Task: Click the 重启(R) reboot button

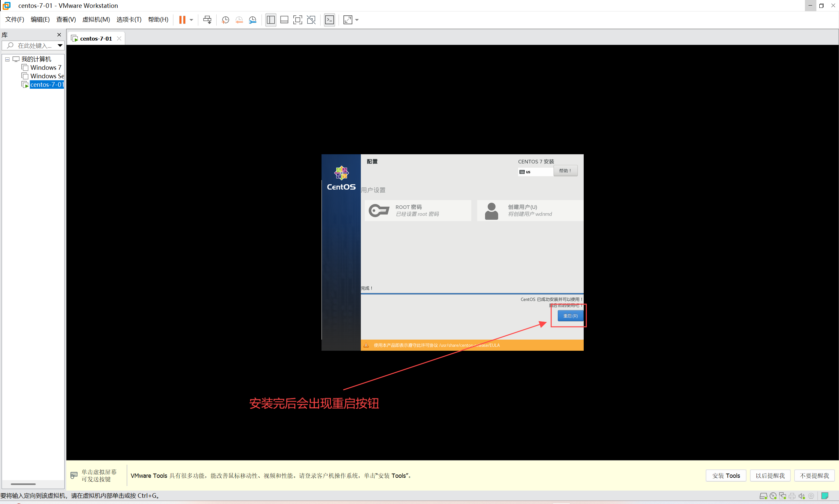Action: (x=570, y=316)
